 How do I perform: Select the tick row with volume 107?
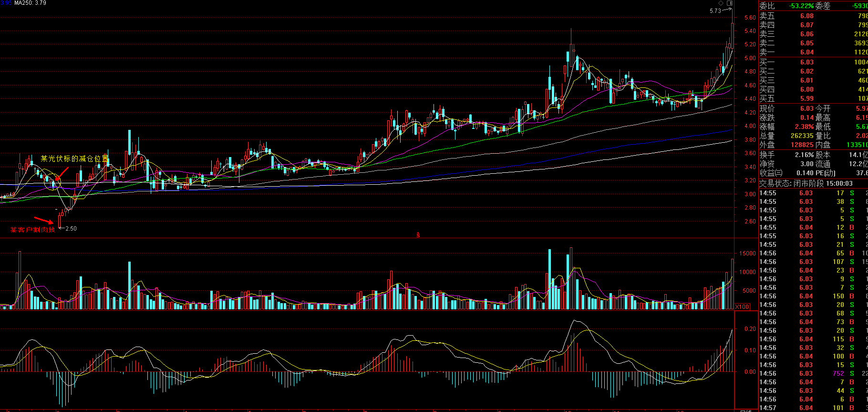tap(814, 262)
